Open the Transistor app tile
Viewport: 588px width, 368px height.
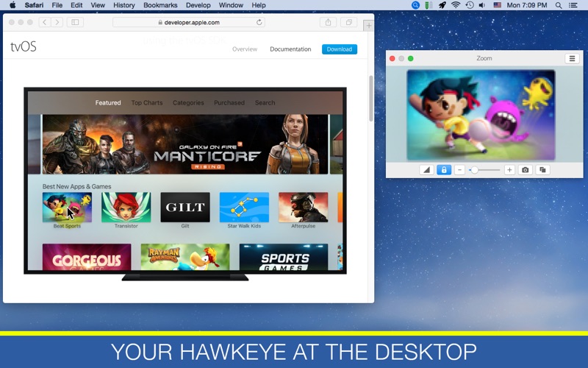coord(126,208)
